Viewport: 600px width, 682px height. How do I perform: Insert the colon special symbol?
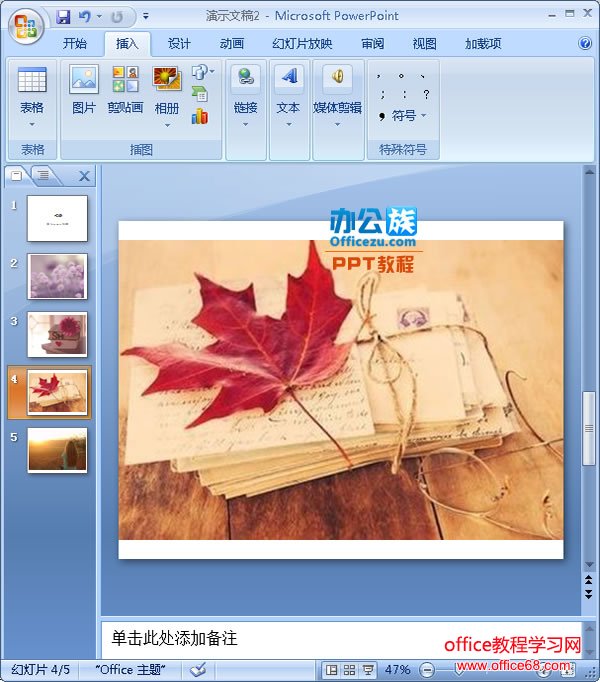tap(405, 94)
